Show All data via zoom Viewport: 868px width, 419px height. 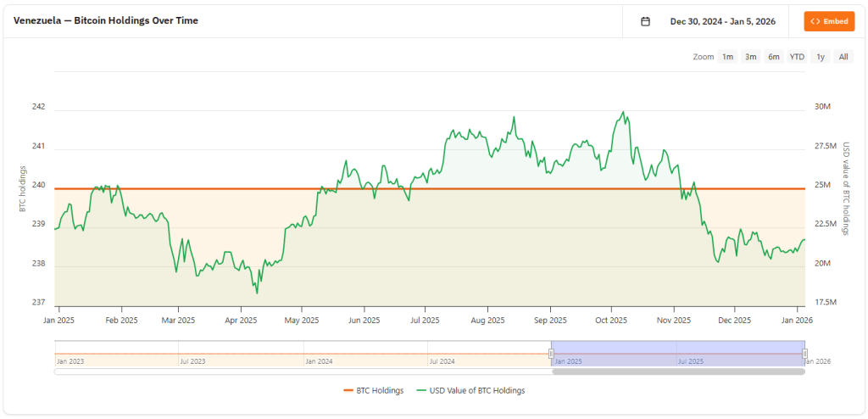tap(843, 57)
